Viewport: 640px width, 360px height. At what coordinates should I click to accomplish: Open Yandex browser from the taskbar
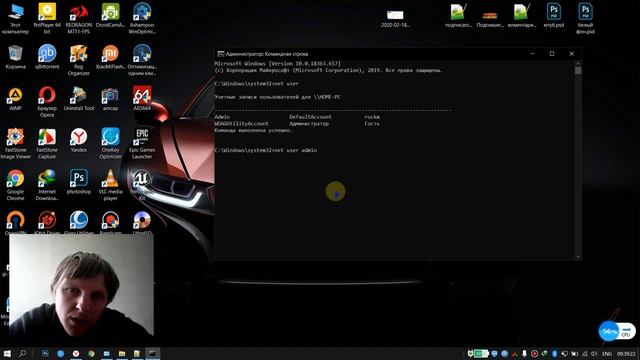(x=76, y=353)
